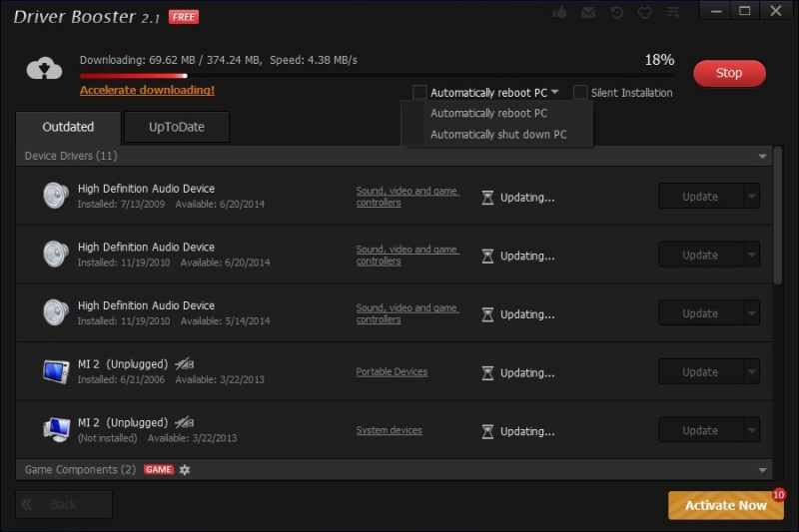Screen dimensions: 799x532
Task: Open the rescue/restore history icon
Action: click(x=616, y=12)
